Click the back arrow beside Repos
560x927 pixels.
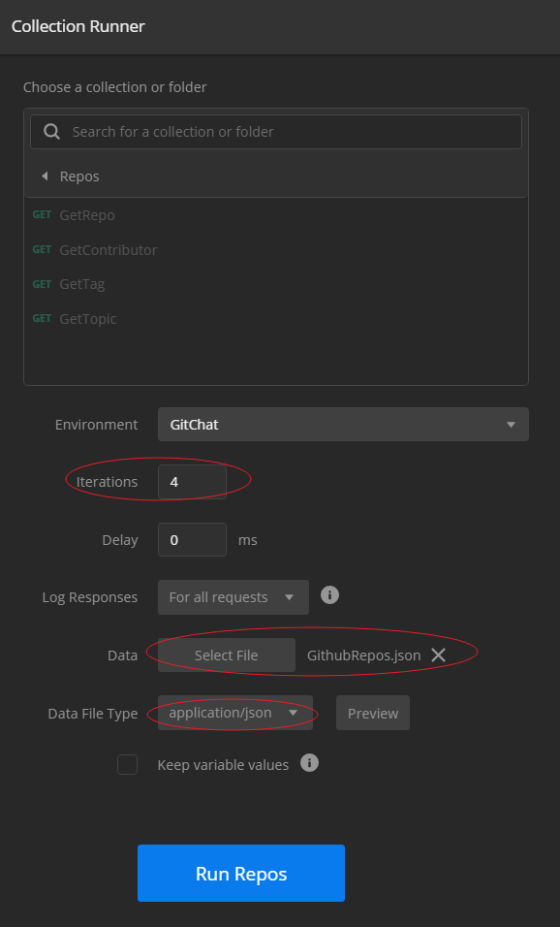tap(45, 176)
